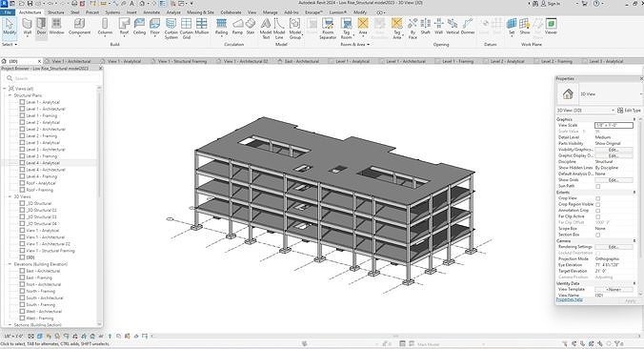The height and width of the screenshot is (349, 644).
Task: Select the Railing tool
Action: coord(221,27)
